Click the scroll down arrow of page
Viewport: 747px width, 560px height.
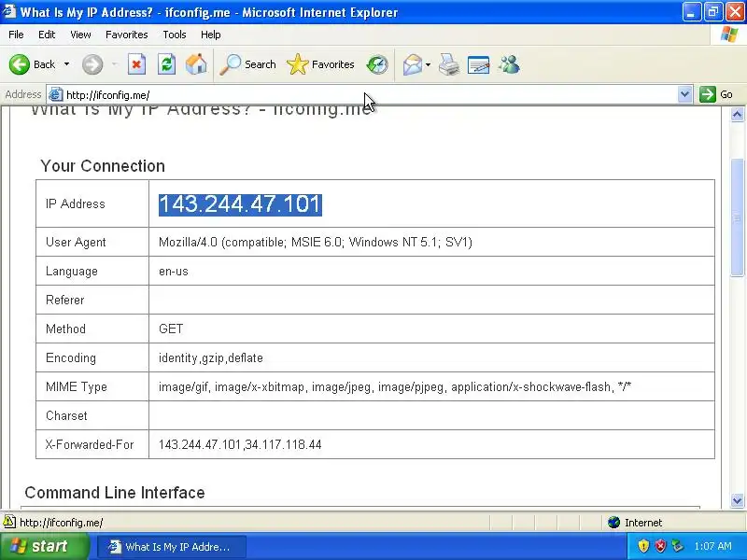737,500
